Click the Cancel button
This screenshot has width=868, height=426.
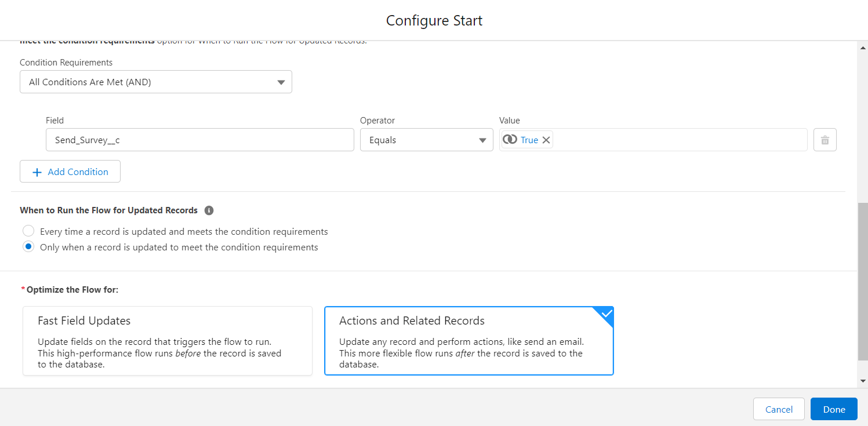[x=779, y=409]
